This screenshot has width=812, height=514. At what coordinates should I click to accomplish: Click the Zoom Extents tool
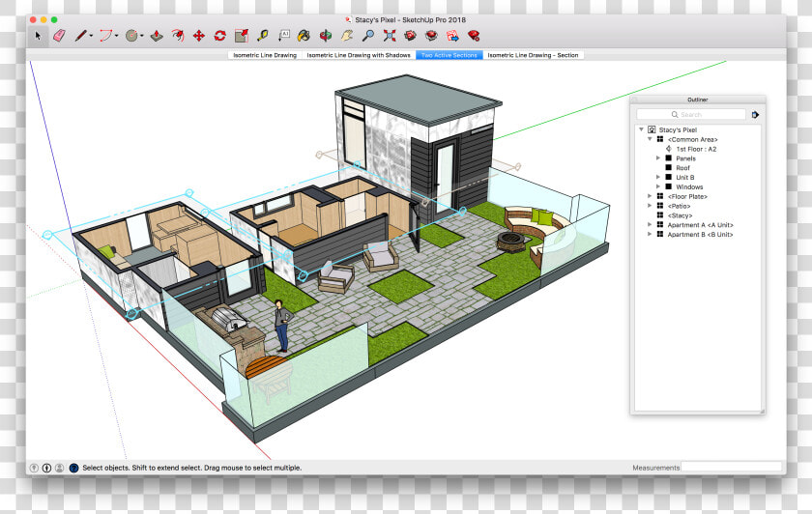[390, 36]
